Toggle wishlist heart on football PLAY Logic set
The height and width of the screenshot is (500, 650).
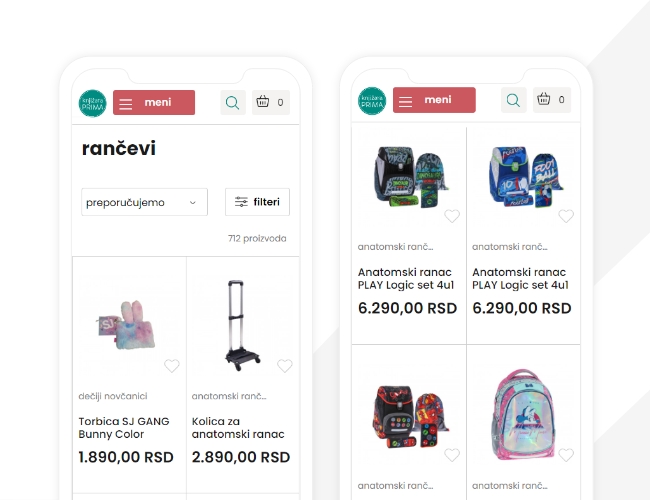click(566, 216)
